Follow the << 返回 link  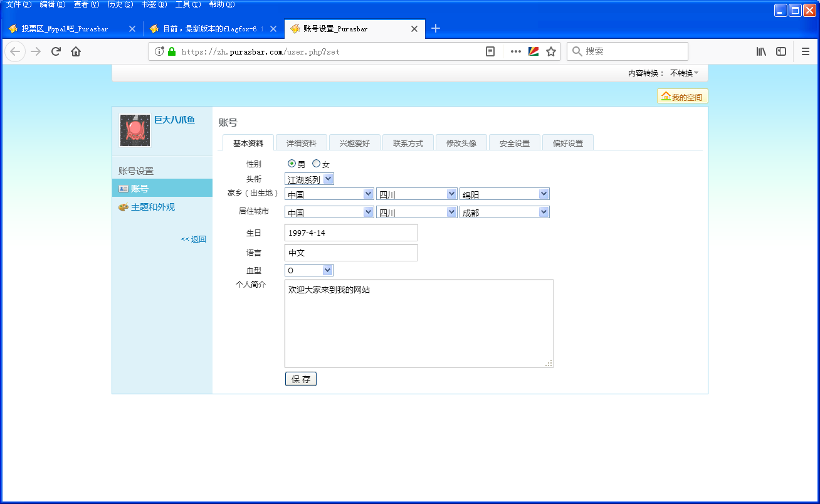click(193, 239)
